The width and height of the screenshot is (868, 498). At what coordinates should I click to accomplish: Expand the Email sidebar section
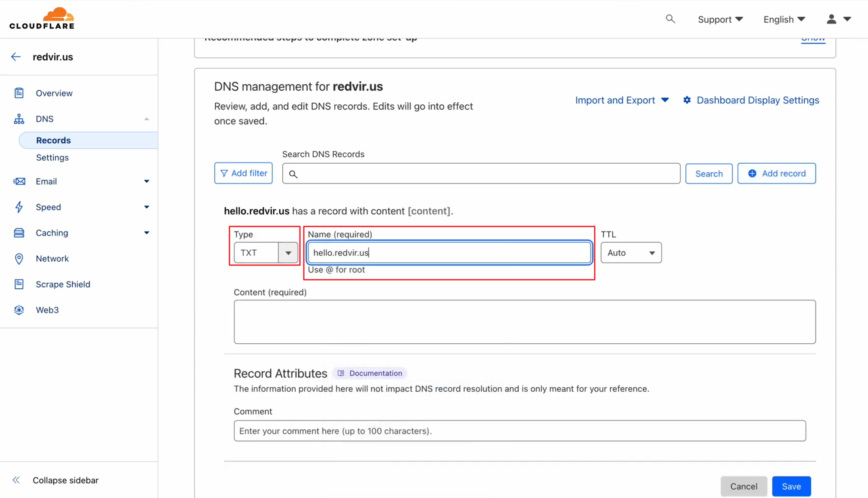point(146,181)
